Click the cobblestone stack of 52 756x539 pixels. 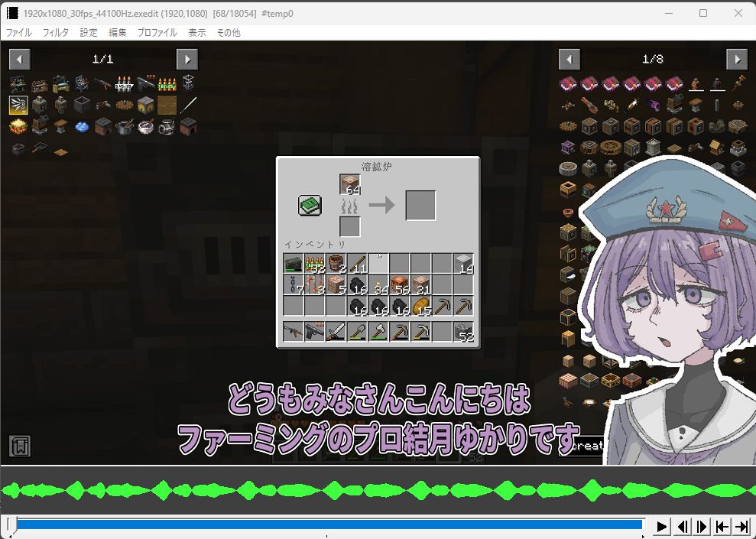point(463,332)
